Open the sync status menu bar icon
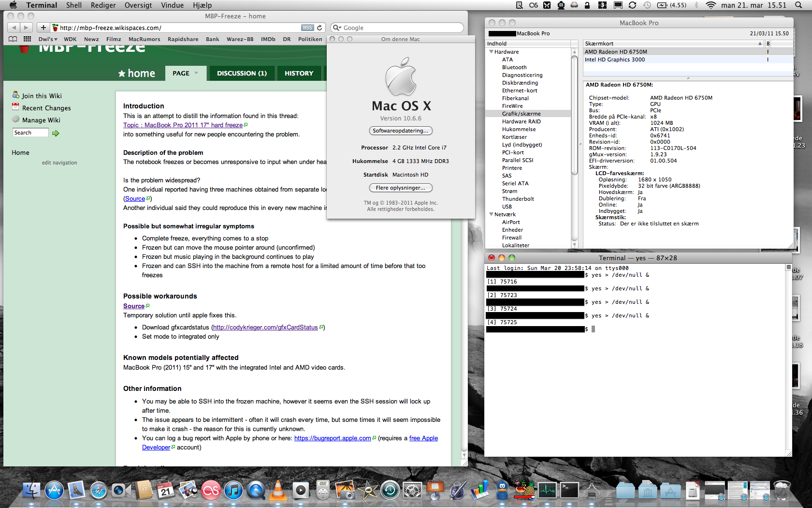 [x=632, y=5]
